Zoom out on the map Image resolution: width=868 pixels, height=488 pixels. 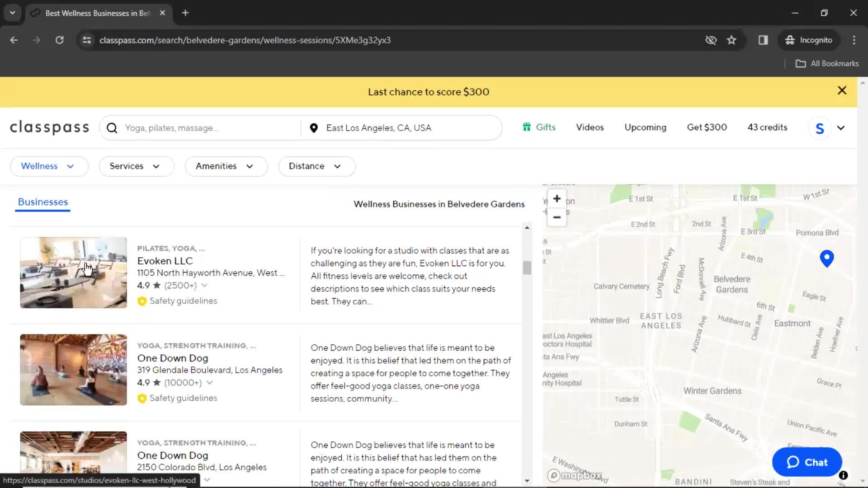557,217
